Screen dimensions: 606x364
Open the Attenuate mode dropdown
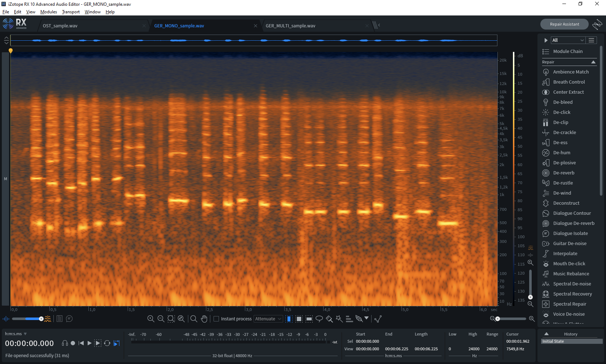click(x=268, y=319)
